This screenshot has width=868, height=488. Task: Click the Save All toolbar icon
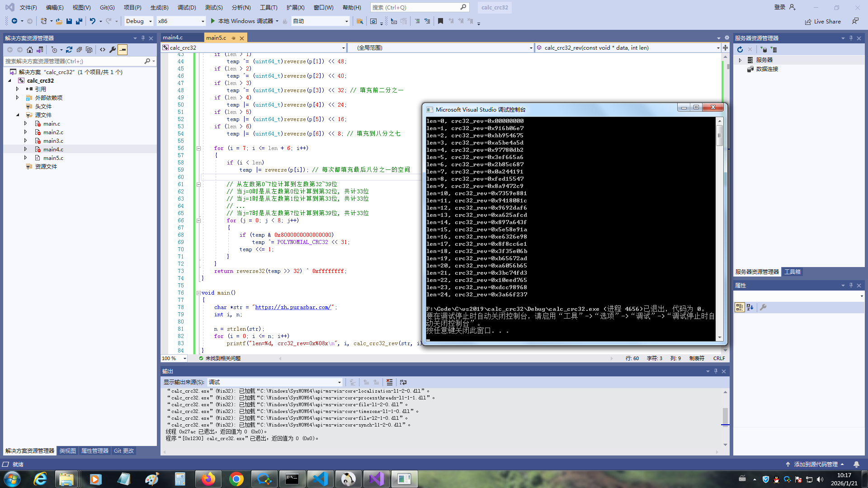coord(79,21)
